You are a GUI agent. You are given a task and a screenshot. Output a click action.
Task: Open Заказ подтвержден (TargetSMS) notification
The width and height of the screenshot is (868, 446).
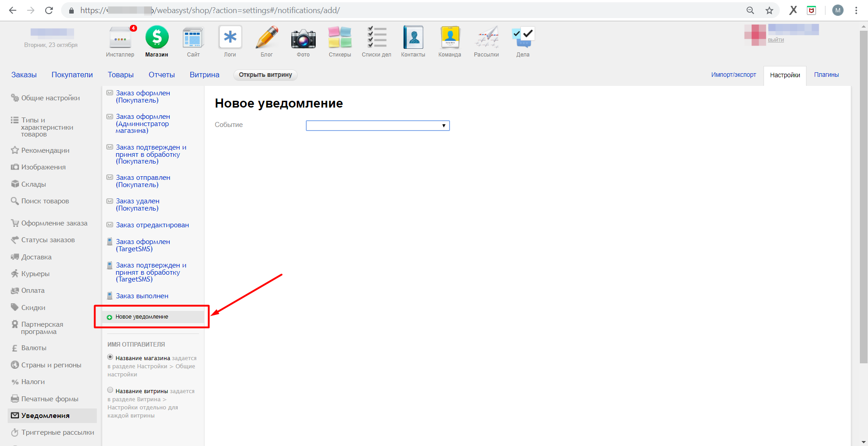point(151,272)
